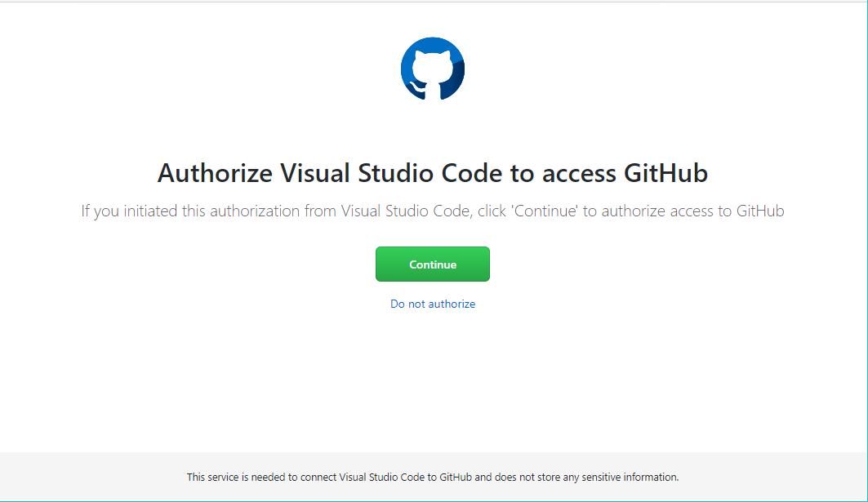The image size is (868, 502).
Task: Click the GitHub branding image above the heading
Action: pyautogui.click(x=433, y=69)
